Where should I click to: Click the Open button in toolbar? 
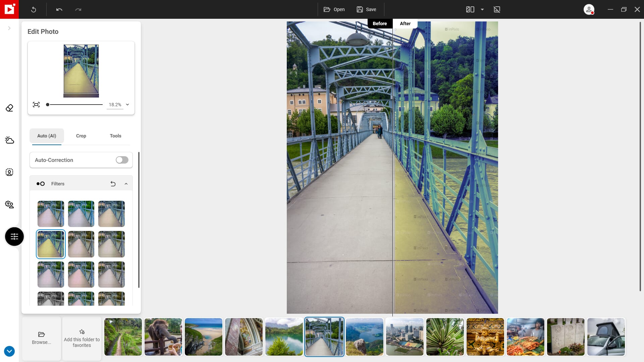click(x=334, y=9)
